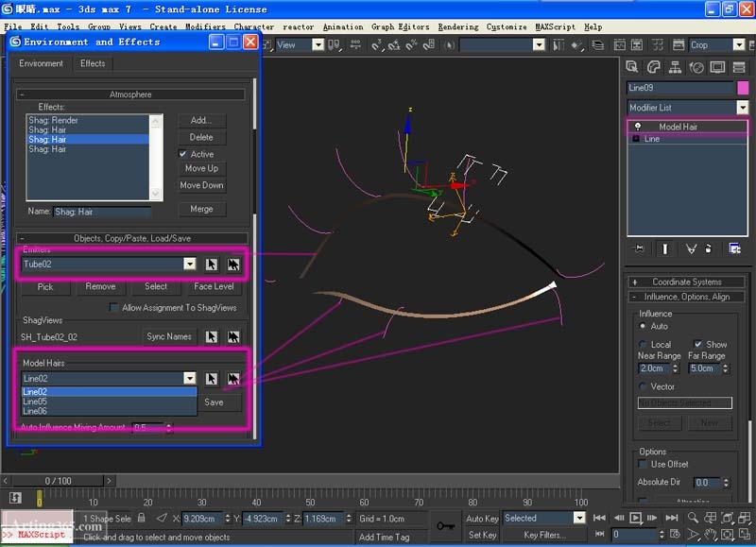Click the Zoom viewport navigation icon
The width and height of the screenshot is (756, 547).
coord(693,518)
